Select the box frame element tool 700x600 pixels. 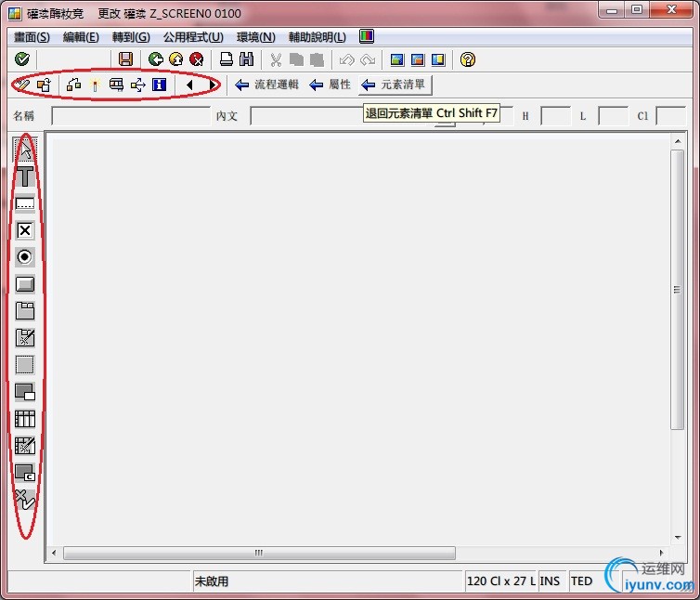[24, 365]
